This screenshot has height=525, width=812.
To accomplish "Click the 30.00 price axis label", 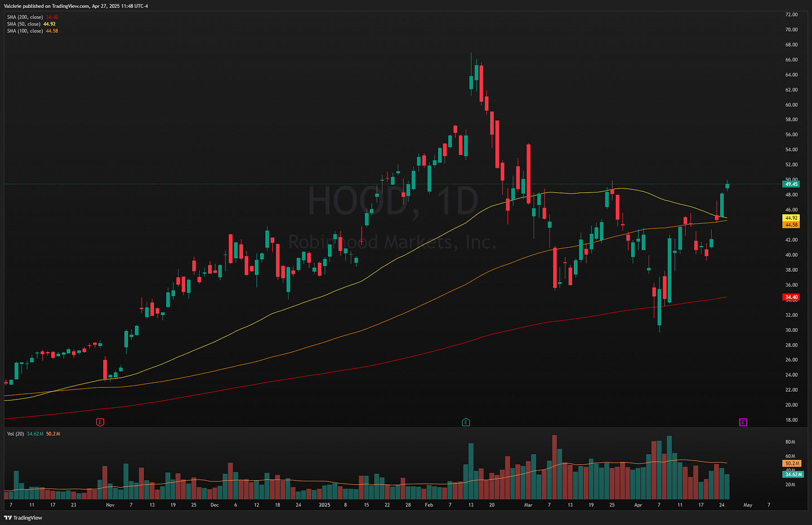I will 791,330.
